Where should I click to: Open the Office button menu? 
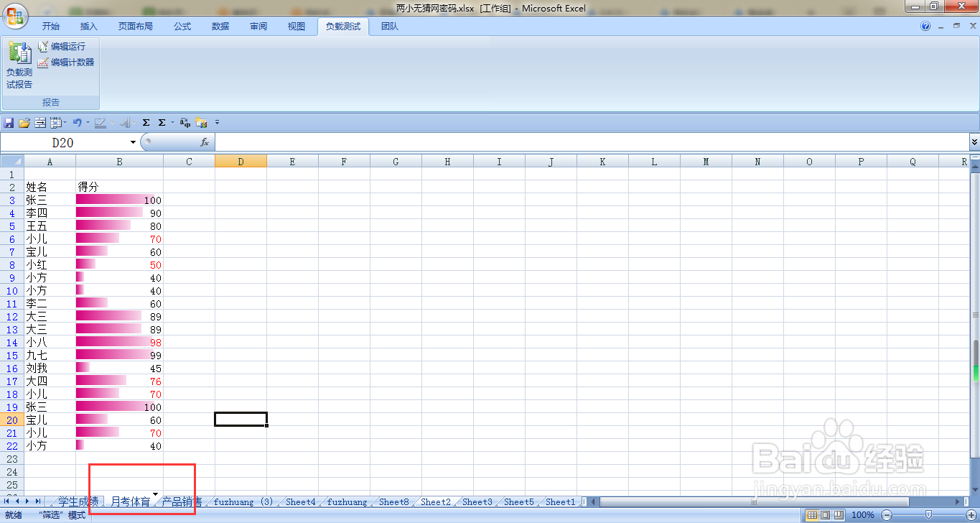(x=15, y=15)
